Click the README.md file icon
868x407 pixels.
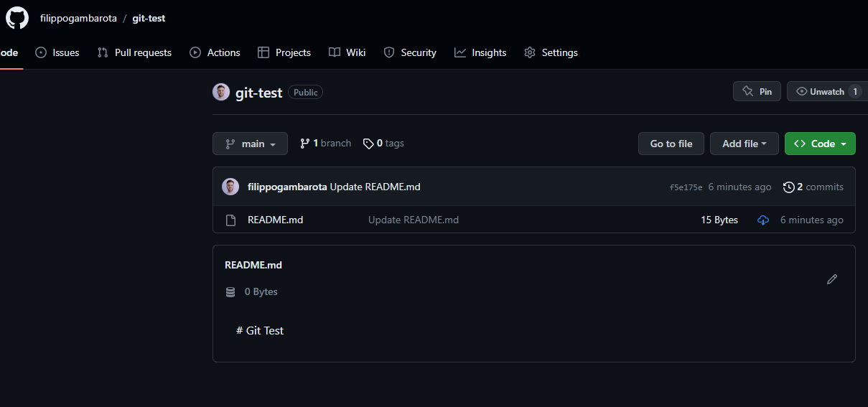230,220
